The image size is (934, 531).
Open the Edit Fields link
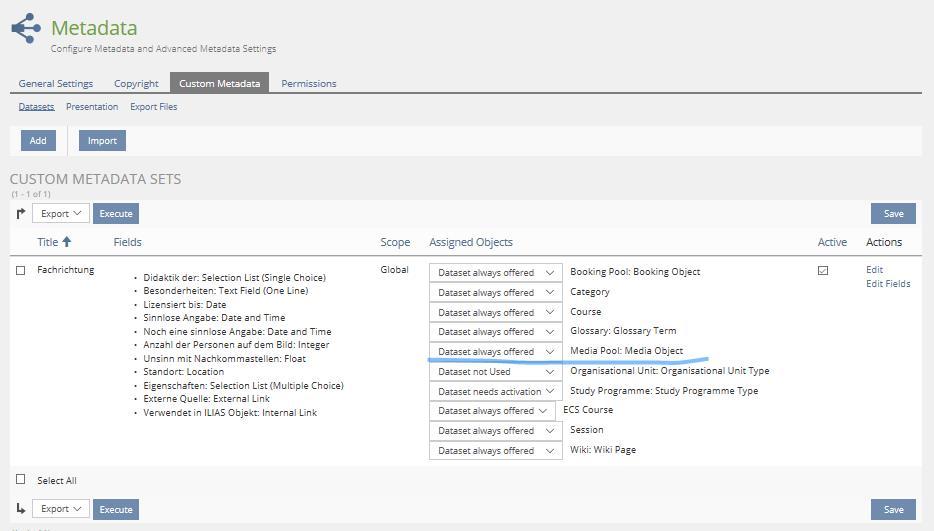click(887, 284)
